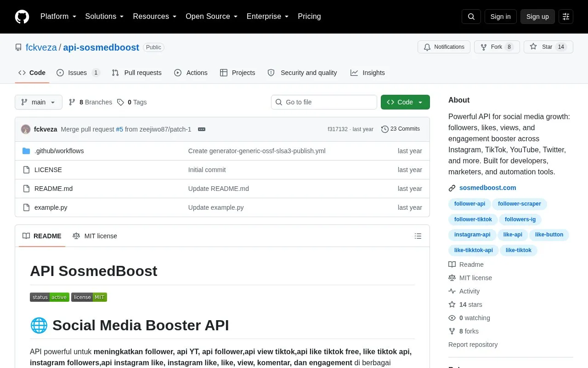
Task: Open the search magnifier button
Action: pos(471,17)
